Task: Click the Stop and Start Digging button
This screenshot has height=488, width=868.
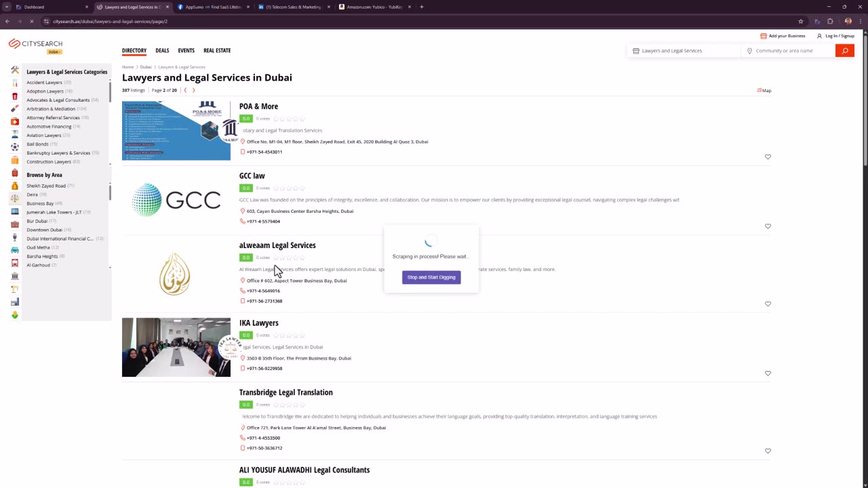Action: 431,277
